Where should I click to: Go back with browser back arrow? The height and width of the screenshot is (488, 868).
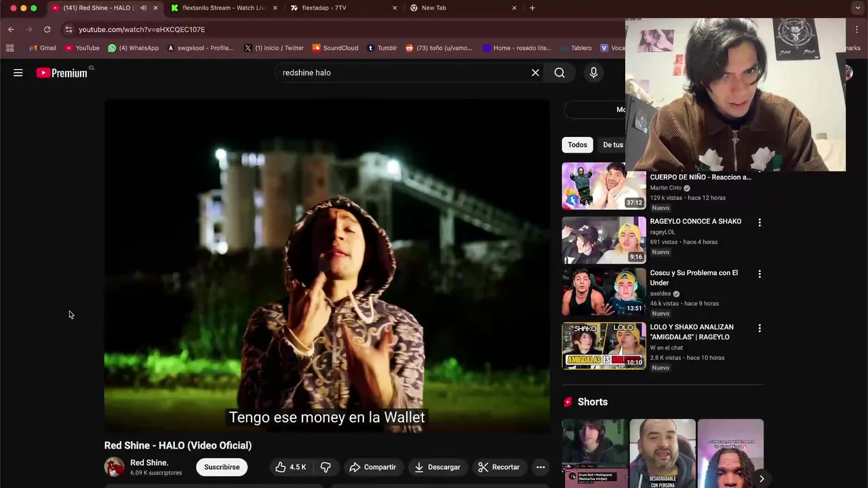(x=11, y=29)
